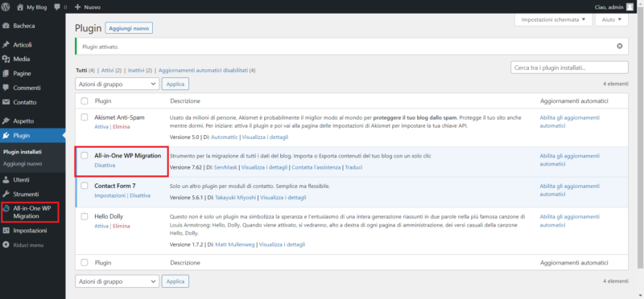Check the Contact Form 7 checkbox
This screenshot has height=299, width=644.
85,186
